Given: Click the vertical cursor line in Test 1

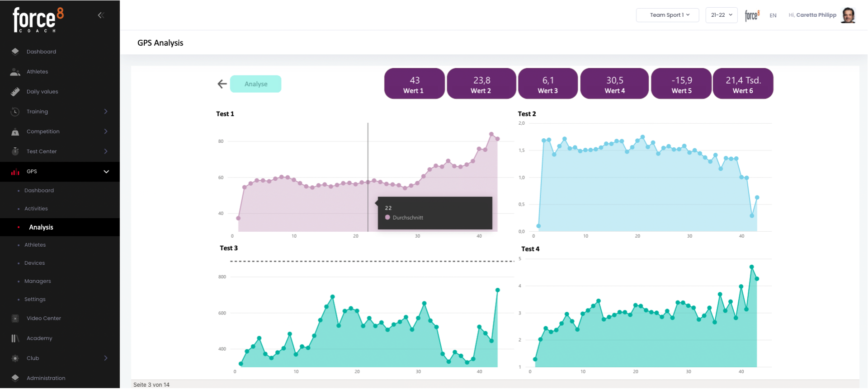Looking at the screenshot, I should (368, 177).
